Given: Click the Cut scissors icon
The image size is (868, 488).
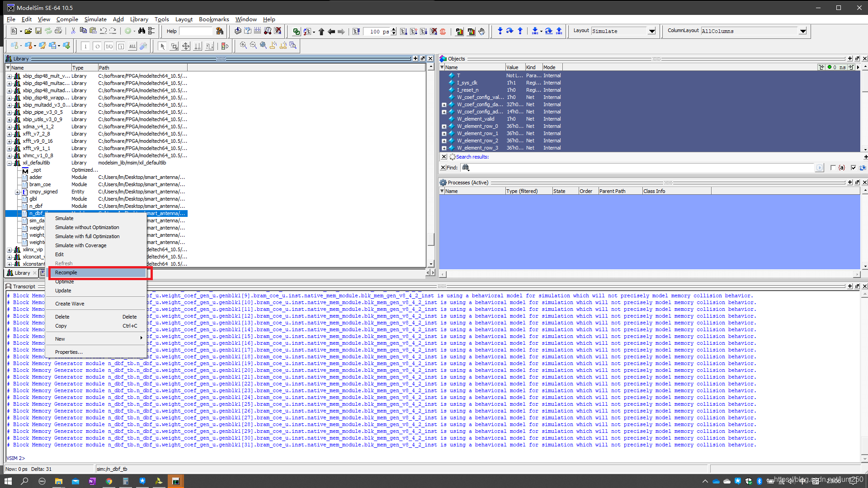Looking at the screenshot, I should click(x=73, y=31).
